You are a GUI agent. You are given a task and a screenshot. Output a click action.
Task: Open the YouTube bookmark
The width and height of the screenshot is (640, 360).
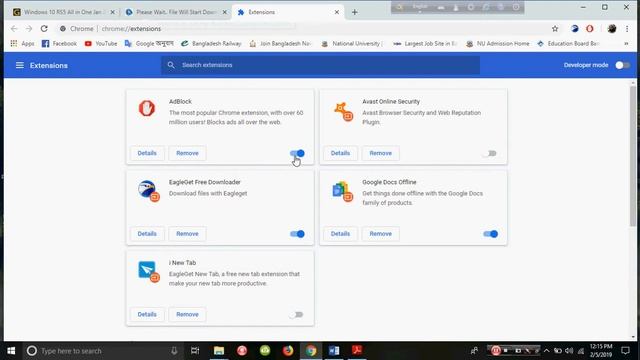coord(100,43)
